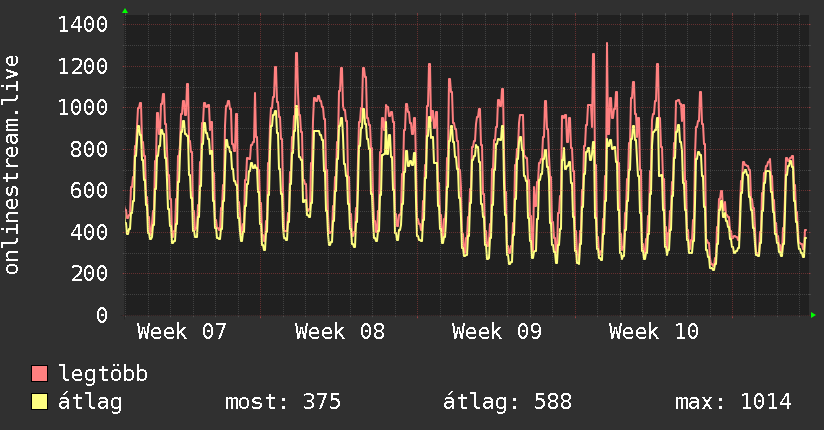Click the vertical onlinestream.live axis title
Image resolution: width=824 pixels, height=430 pixels.
pos(13,167)
